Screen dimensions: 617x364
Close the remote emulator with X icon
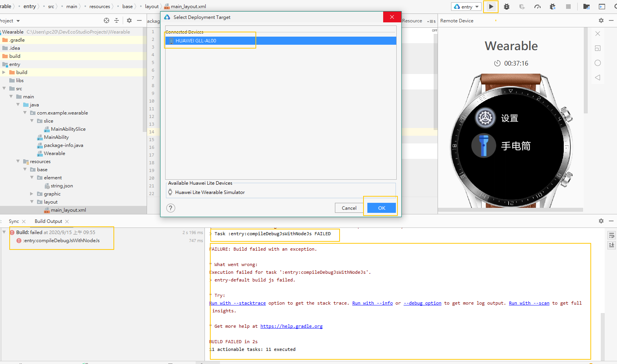598,34
